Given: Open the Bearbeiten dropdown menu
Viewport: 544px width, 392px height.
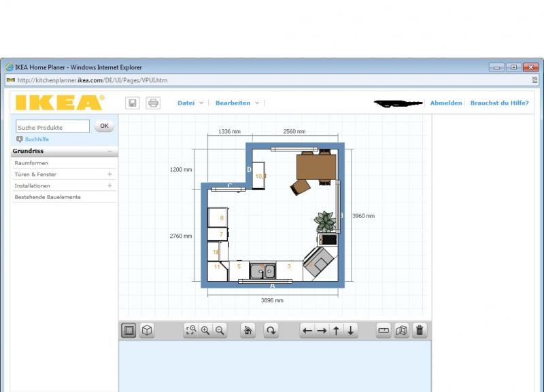Looking at the screenshot, I should (x=237, y=103).
